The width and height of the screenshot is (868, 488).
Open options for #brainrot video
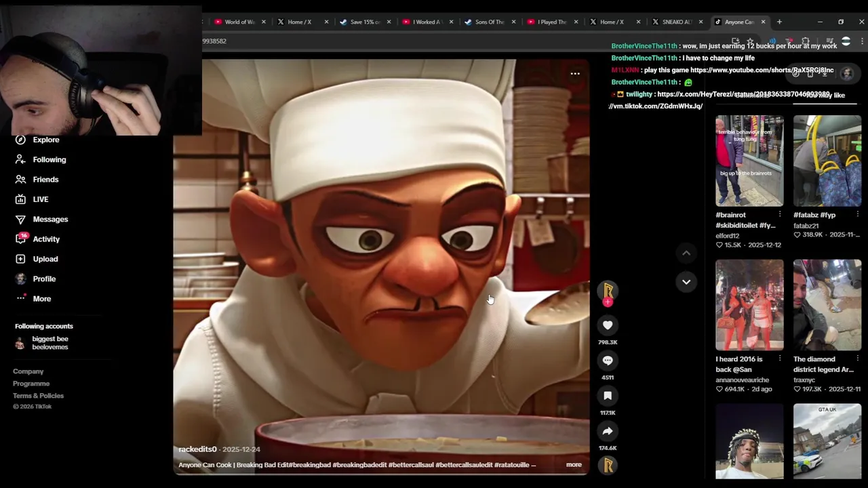[x=780, y=214]
